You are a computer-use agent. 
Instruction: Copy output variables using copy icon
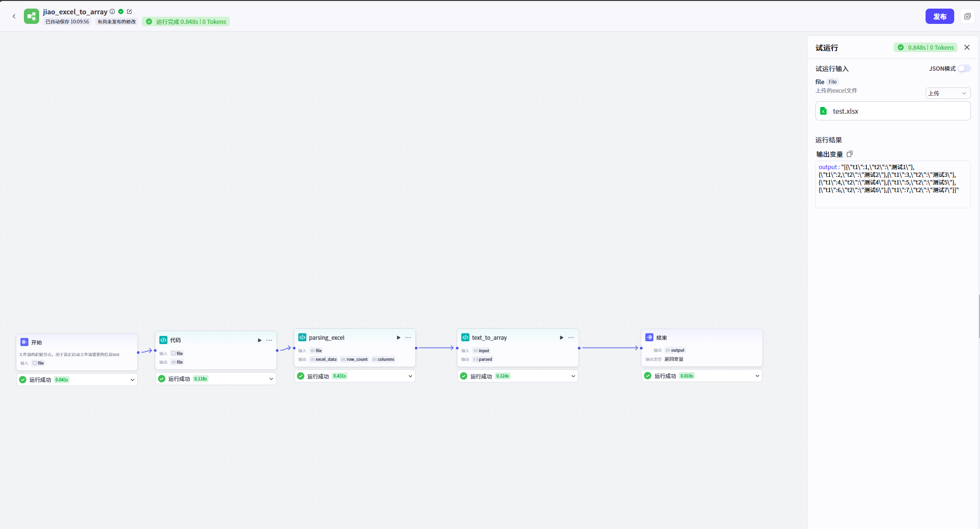pyautogui.click(x=850, y=154)
